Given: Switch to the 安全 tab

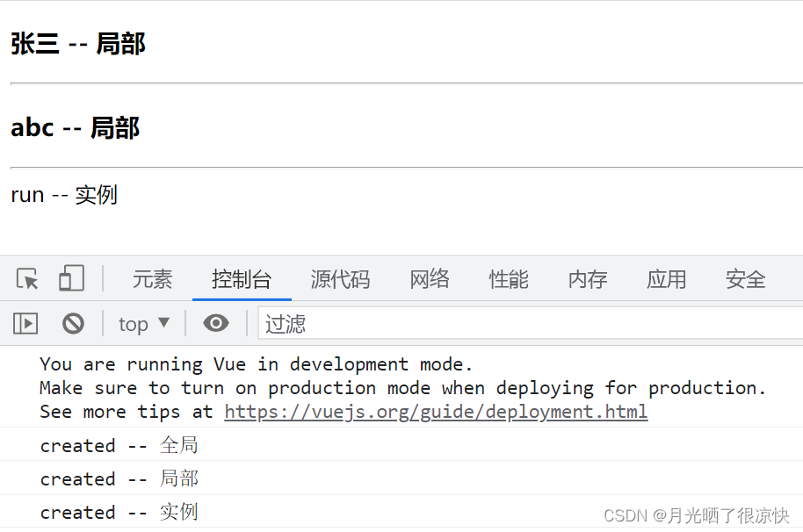Looking at the screenshot, I should point(746,279).
